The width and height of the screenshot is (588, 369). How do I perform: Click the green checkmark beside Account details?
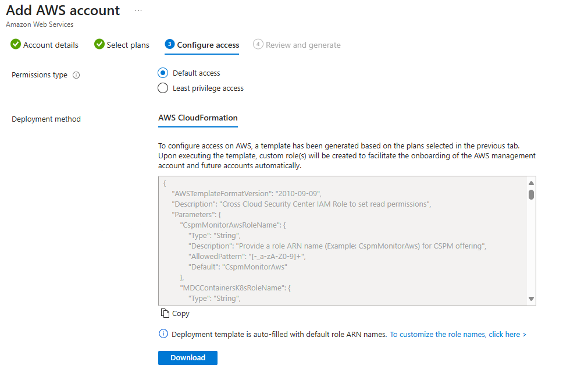click(15, 44)
